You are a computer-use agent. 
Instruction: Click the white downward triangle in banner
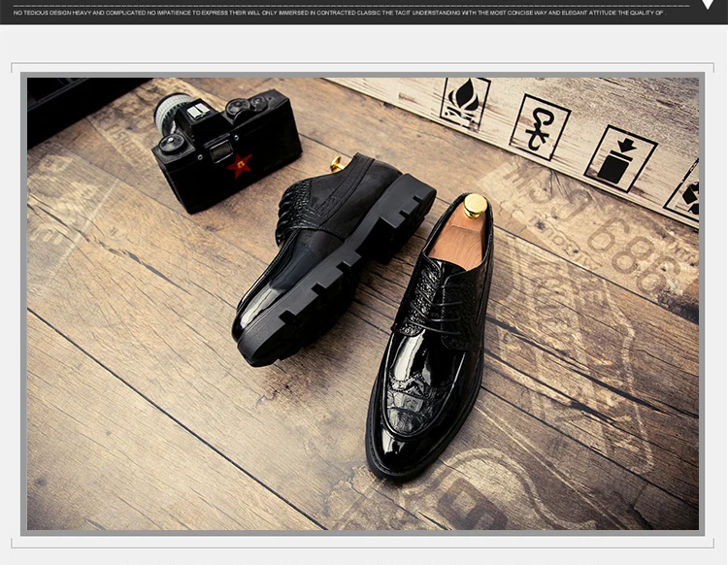[x=708, y=5]
